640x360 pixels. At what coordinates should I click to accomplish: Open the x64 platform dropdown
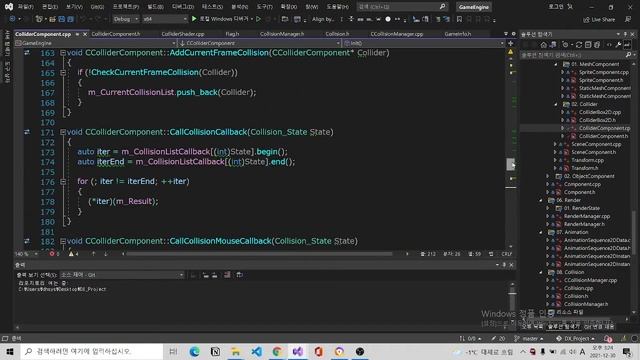pos(165,19)
